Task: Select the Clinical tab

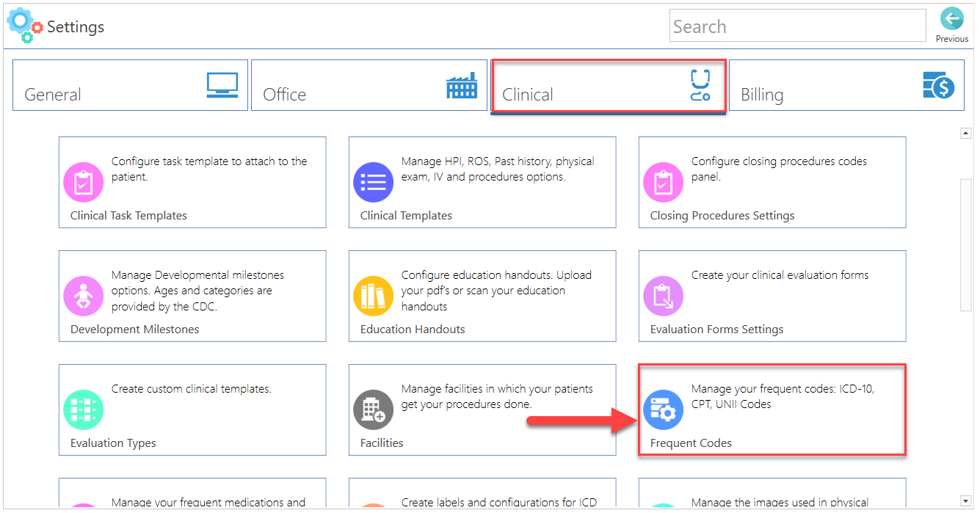Action: click(x=609, y=87)
